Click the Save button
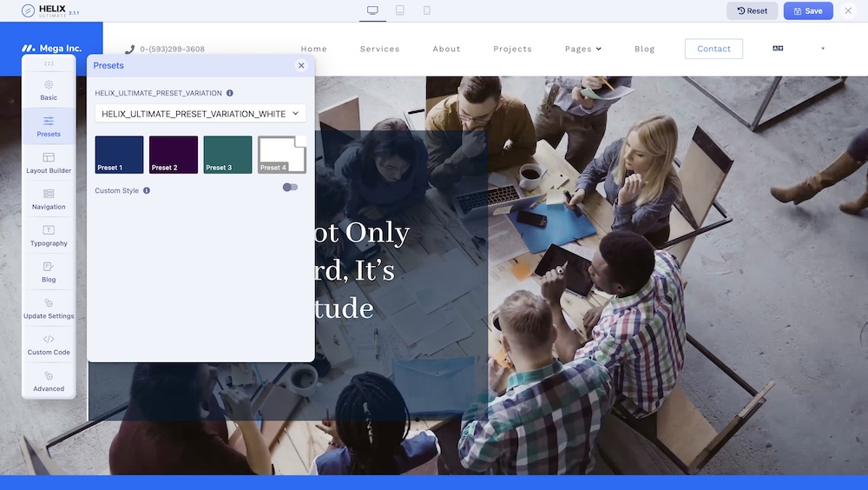This screenshot has width=868, height=490. click(x=807, y=11)
